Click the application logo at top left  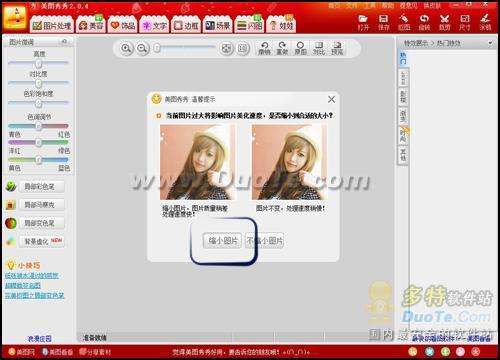(14, 18)
